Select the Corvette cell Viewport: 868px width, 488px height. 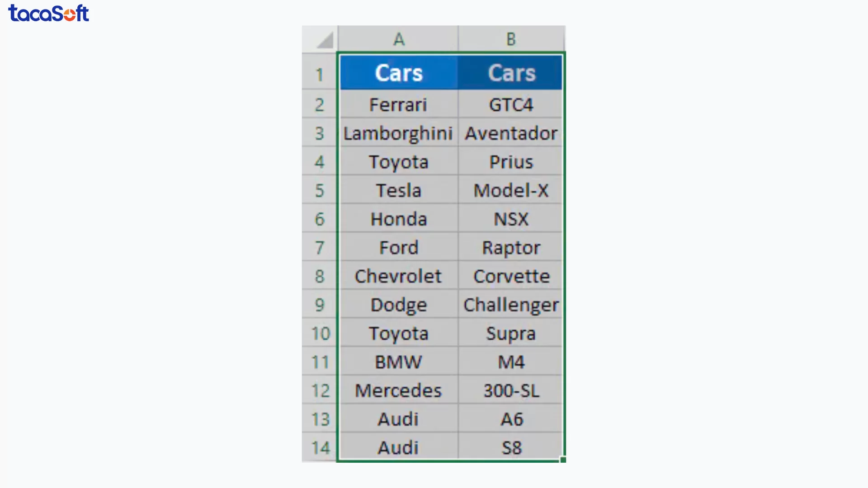click(x=510, y=276)
